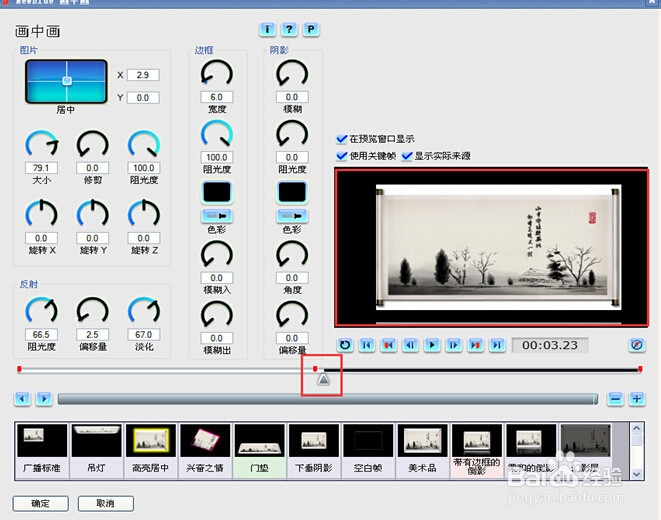Go to next keyframe
Viewport: 661px width, 520px height.
coord(476,345)
